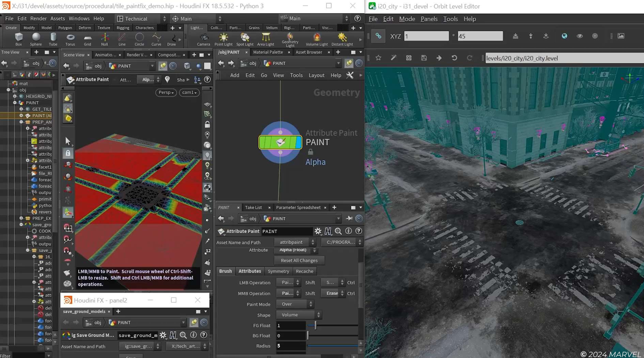The image size is (644, 358).
Task: Open the Paint Mode Over dropdown
Action: [x=296, y=304]
